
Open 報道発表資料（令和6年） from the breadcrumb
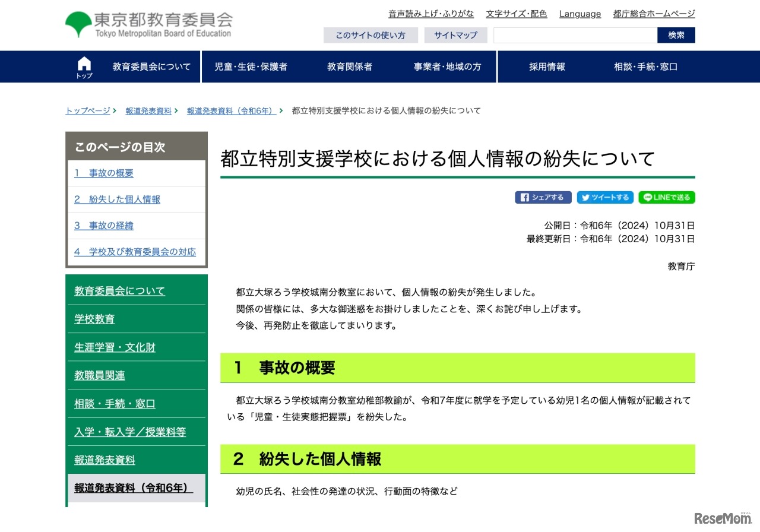pos(230,110)
